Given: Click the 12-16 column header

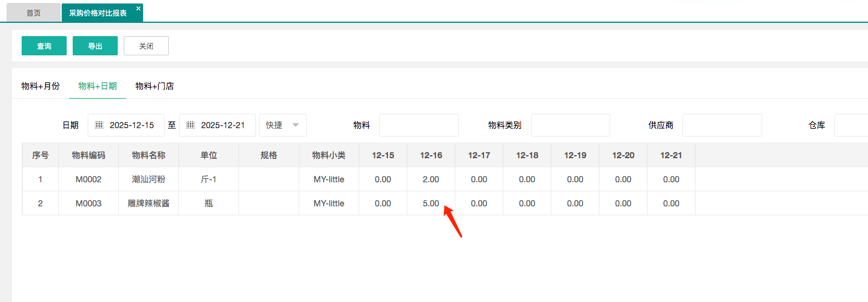Looking at the screenshot, I should pyautogui.click(x=431, y=155).
